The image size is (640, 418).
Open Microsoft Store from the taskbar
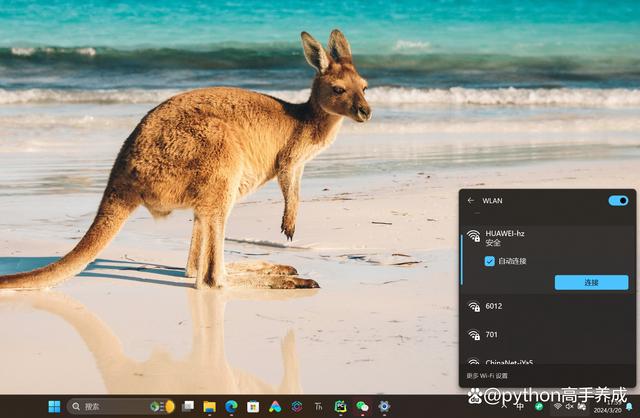click(x=253, y=407)
